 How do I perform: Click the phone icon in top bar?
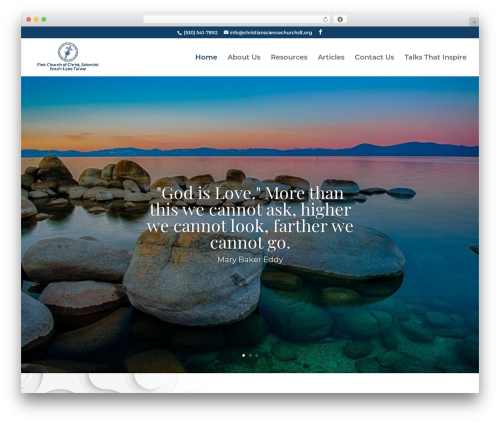coord(179,33)
